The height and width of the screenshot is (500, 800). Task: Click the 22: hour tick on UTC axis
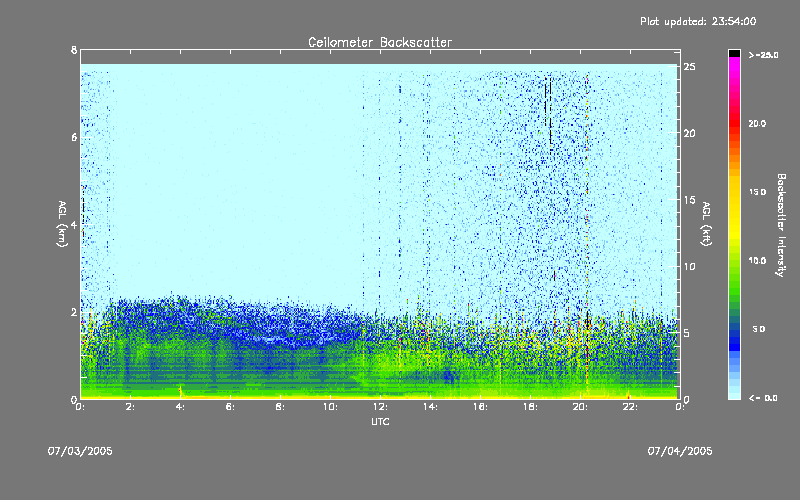click(x=630, y=407)
